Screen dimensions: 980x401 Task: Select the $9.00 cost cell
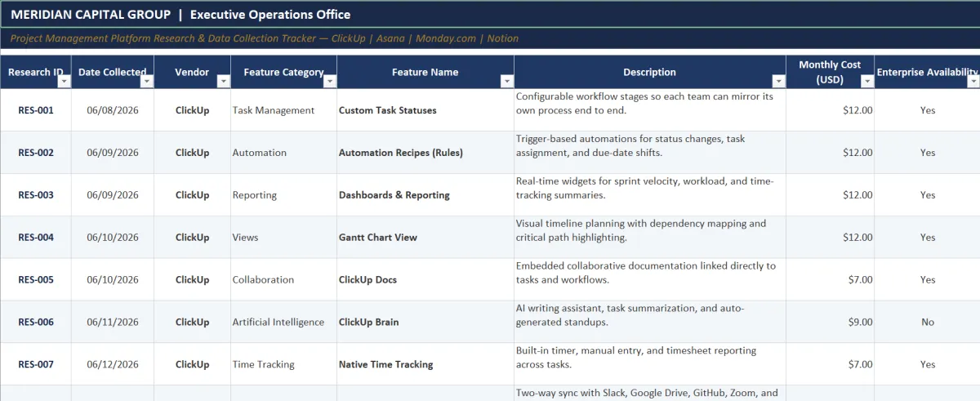tap(831, 323)
